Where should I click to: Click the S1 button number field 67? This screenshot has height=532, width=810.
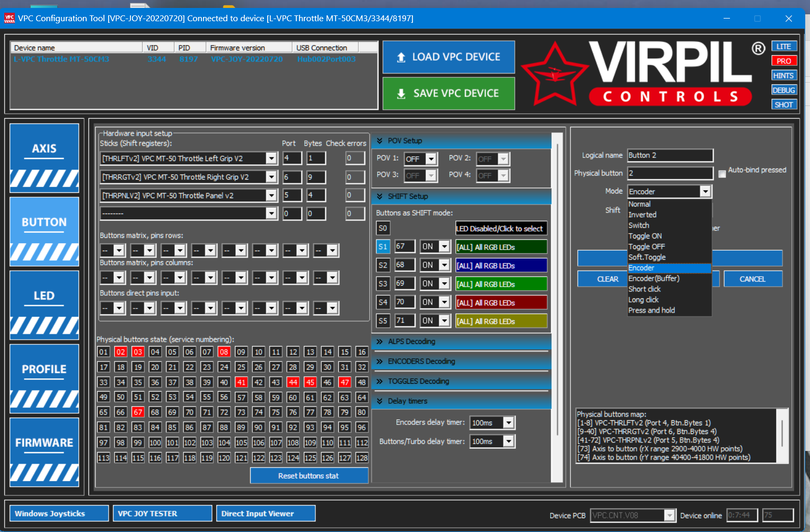[405, 246]
